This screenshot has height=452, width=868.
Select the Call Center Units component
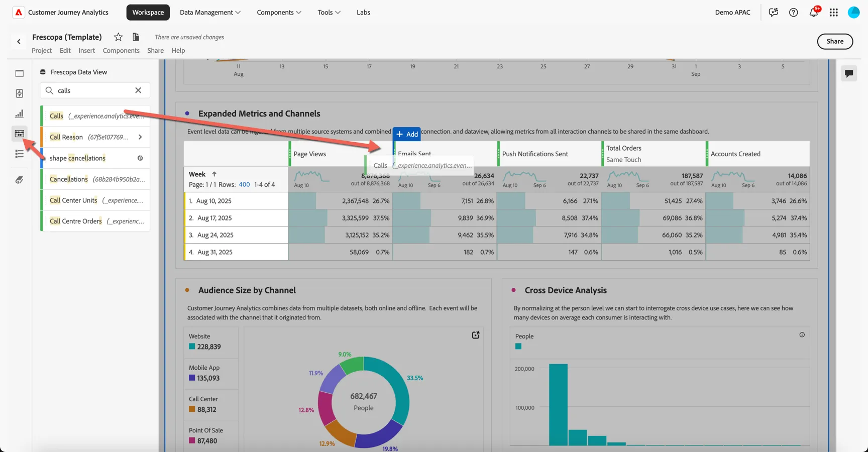[95, 200]
